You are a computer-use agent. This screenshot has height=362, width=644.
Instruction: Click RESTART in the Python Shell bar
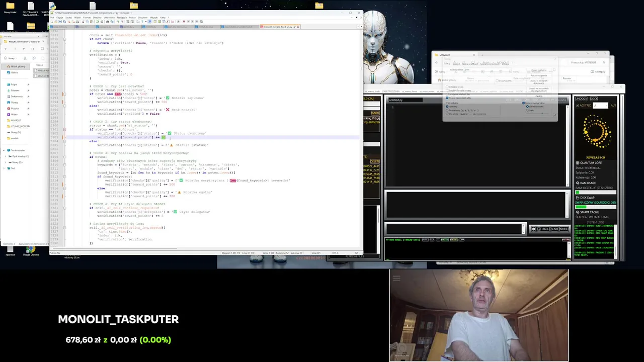pos(566,240)
